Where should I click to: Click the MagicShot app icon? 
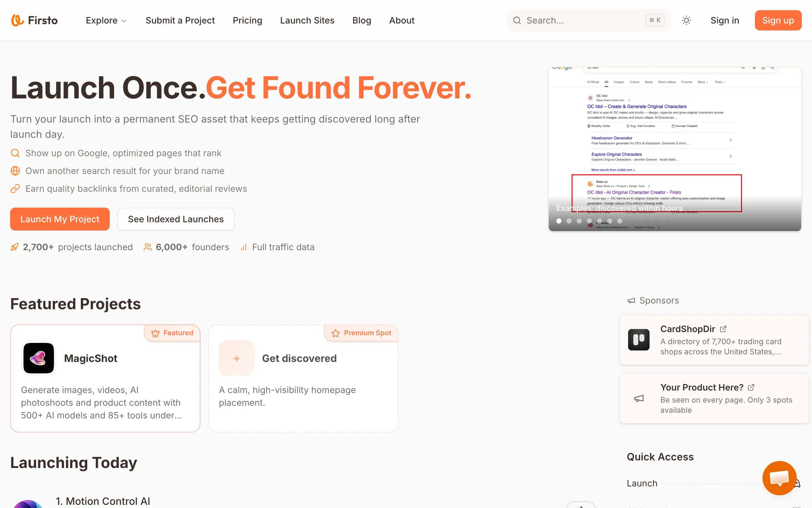coord(39,358)
